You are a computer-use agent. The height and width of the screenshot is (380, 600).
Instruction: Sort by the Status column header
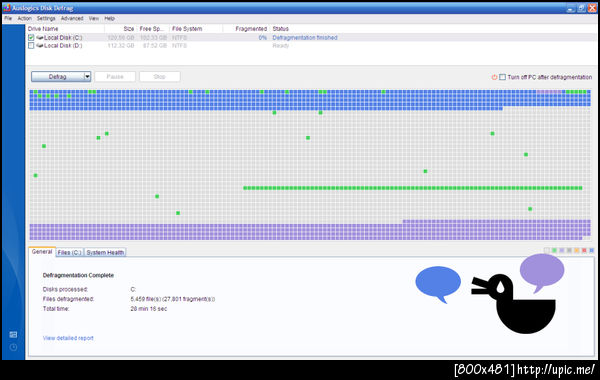[280, 29]
